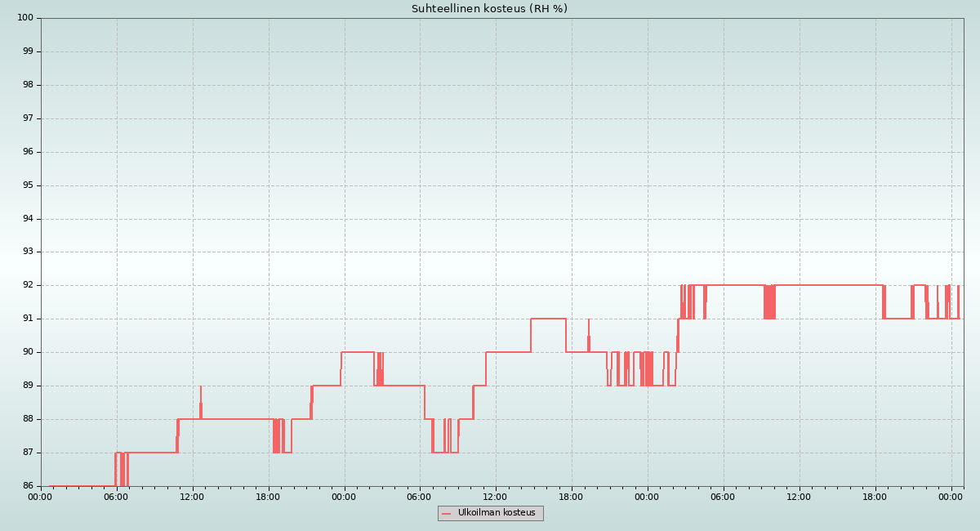Viewport: 980px width, 531px height.
Task: Click the 89 y-axis tick label
Action: click(x=27, y=386)
